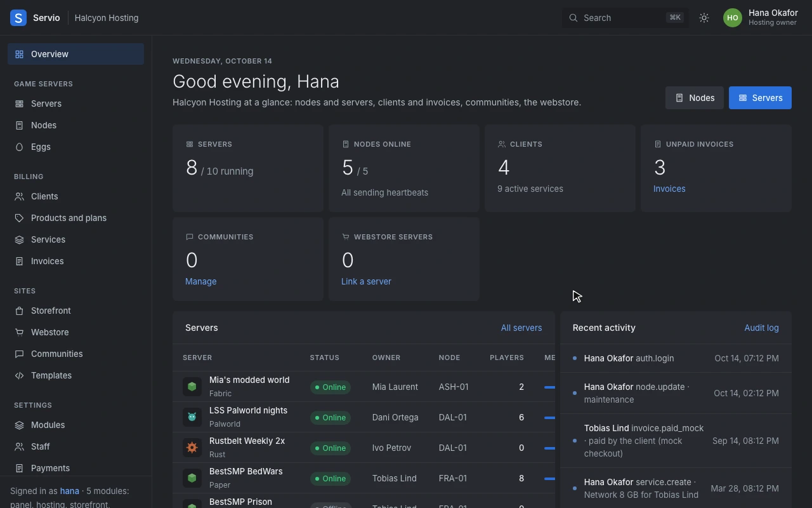812x508 pixels.
Task: Open the HO user avatar
Action: (x=733, y=18)
